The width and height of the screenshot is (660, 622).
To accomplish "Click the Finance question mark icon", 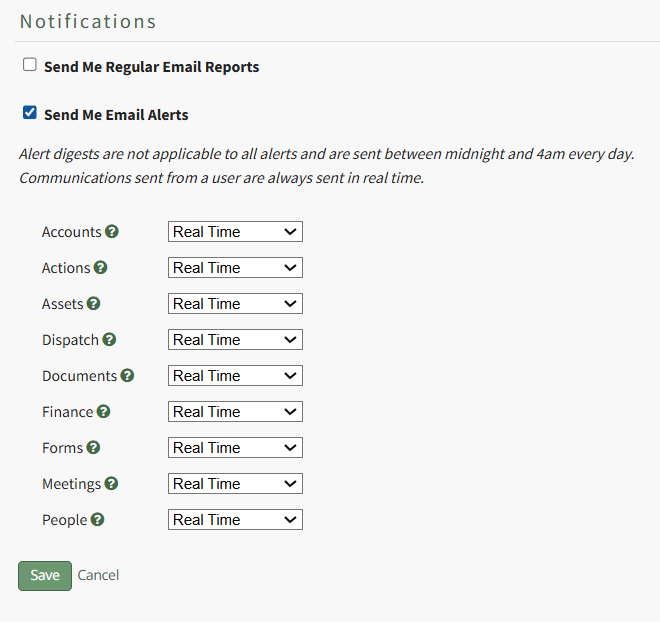I will 104,412.
